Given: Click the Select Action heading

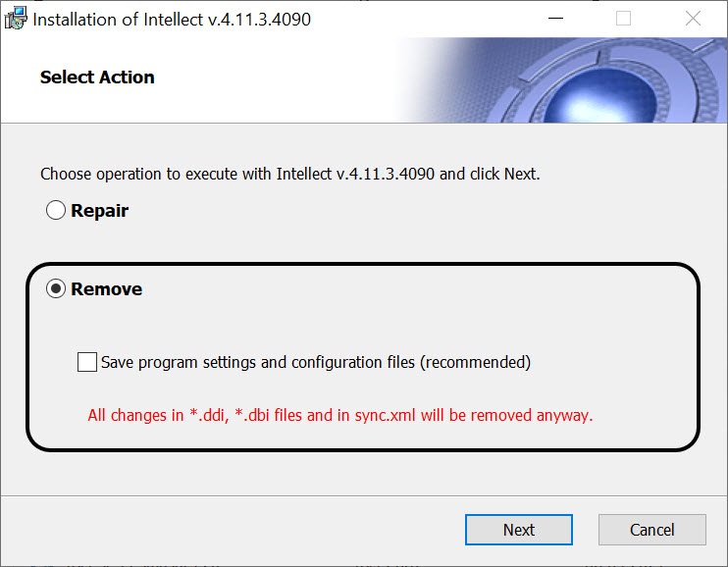Looking at the screenshot, I should [97, 77].
